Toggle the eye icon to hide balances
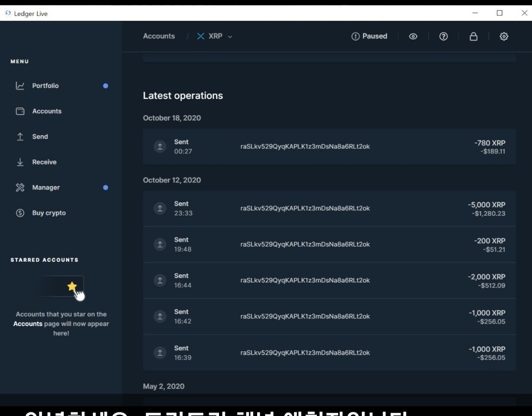This screenshot has width=532, height=416. point(413,36)
